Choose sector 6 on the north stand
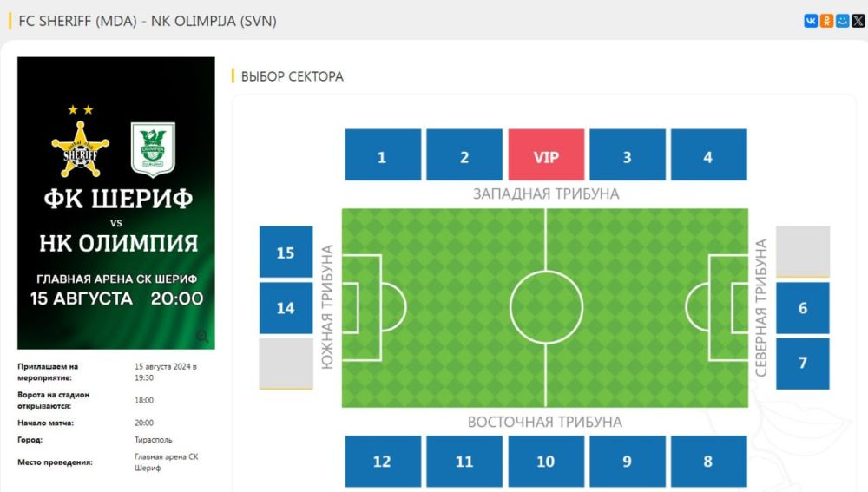This screenshot has width=868, height=492. (x=803, y=308)
